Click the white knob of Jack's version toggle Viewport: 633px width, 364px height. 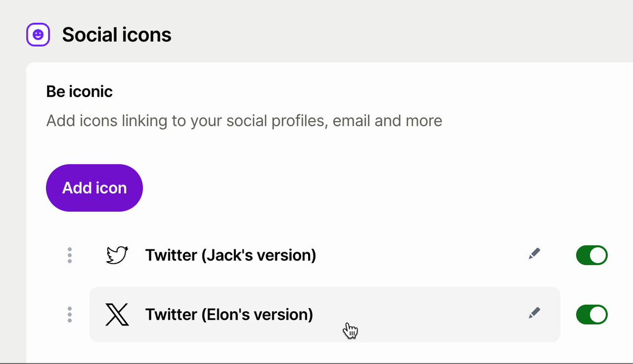tap(598, 255)
